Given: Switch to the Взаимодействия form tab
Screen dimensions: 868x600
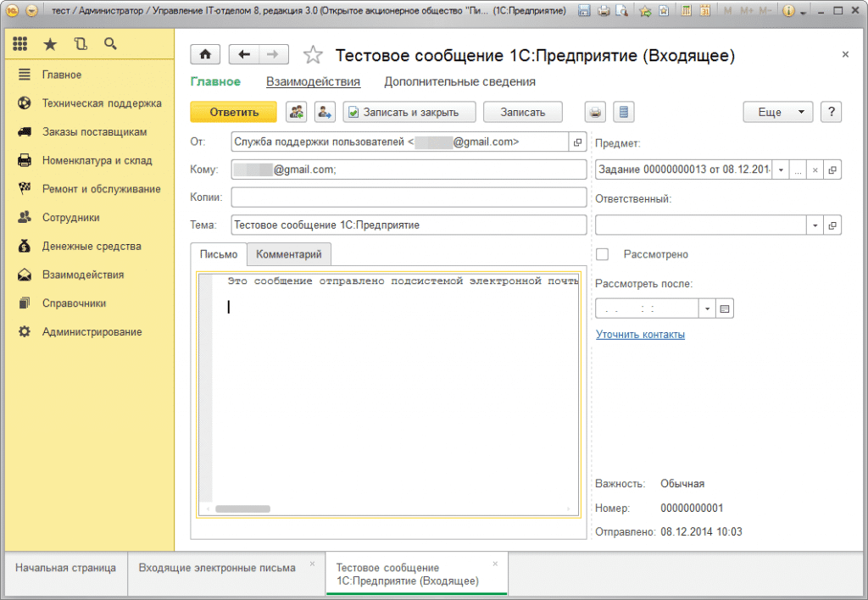Looking at the screenshot, I should coord(313,82).
